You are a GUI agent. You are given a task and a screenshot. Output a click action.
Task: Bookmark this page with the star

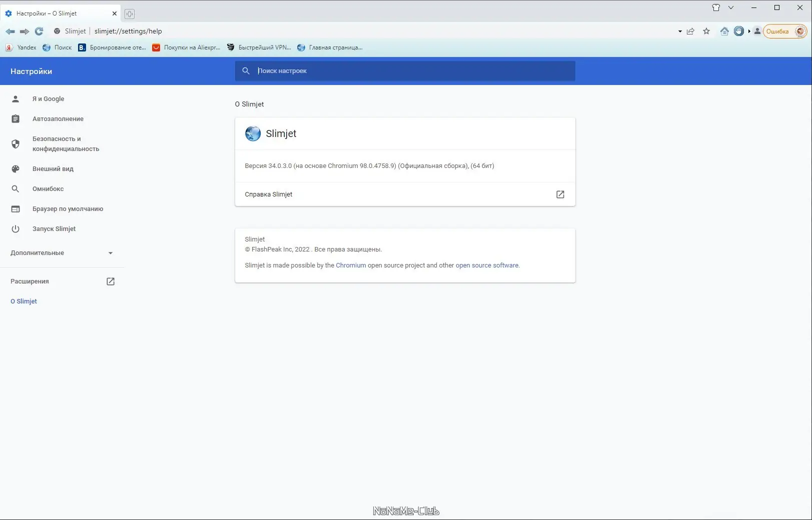(x=706, y=31)
